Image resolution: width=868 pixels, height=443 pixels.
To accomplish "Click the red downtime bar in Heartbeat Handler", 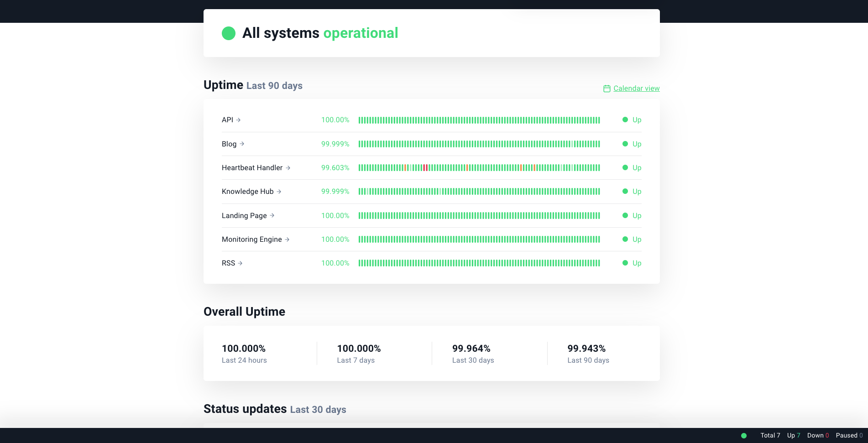I will 425,168.
